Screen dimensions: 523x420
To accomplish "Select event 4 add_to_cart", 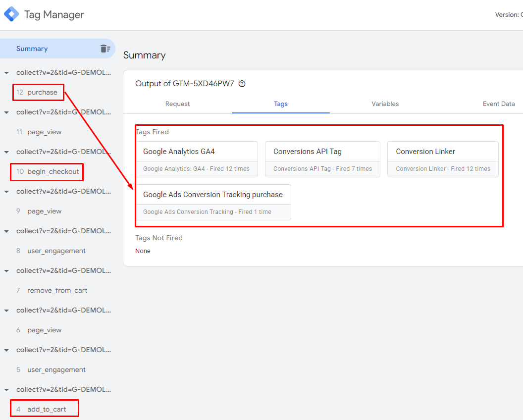I will (x=47, y=410).
